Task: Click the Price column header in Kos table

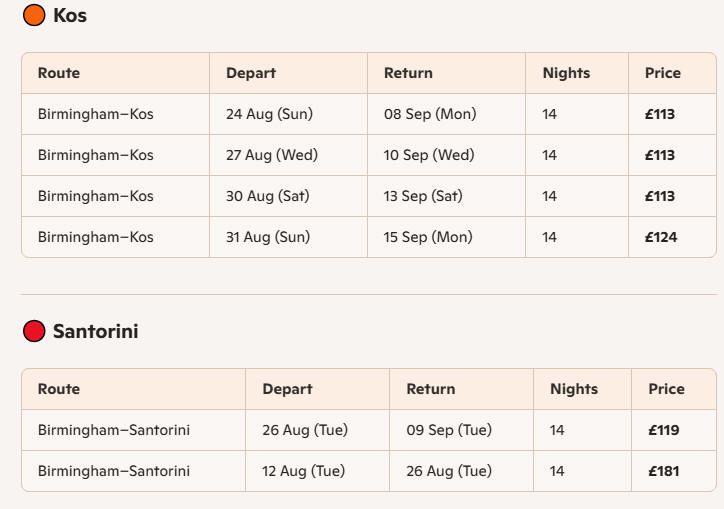Action: click(x=663, y=73)
